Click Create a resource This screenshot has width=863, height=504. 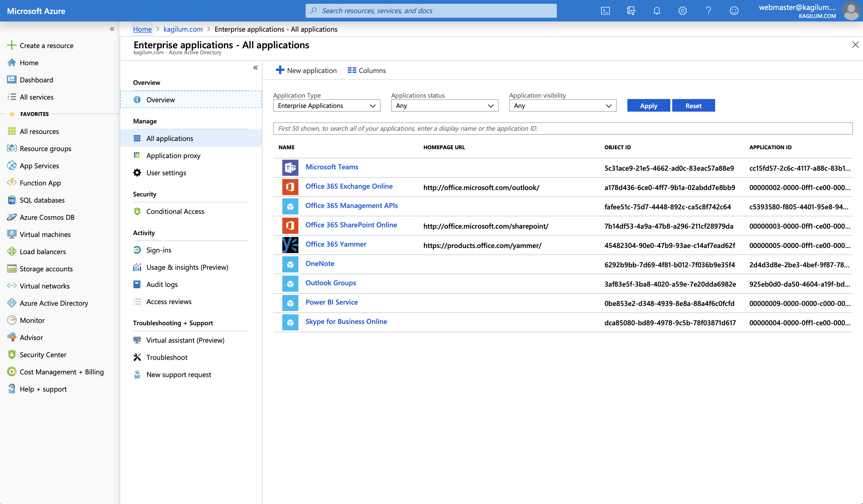(x=41, y=45)
